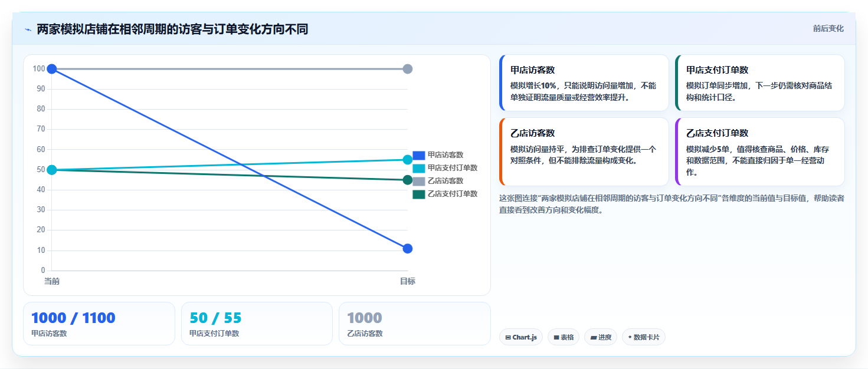Toggle 乙店访客数 legend color box

click(418, 181)
